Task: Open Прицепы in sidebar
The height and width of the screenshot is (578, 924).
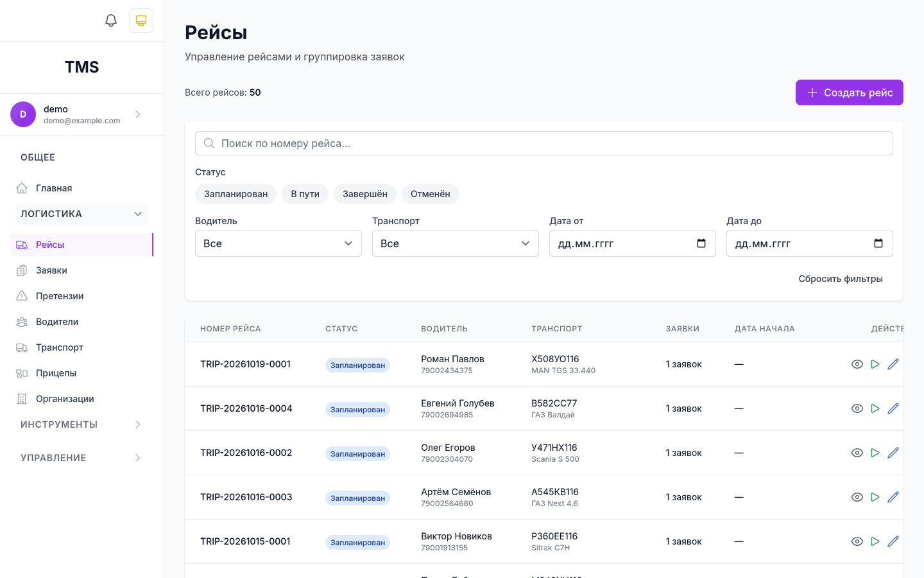Action: [81, 373]
